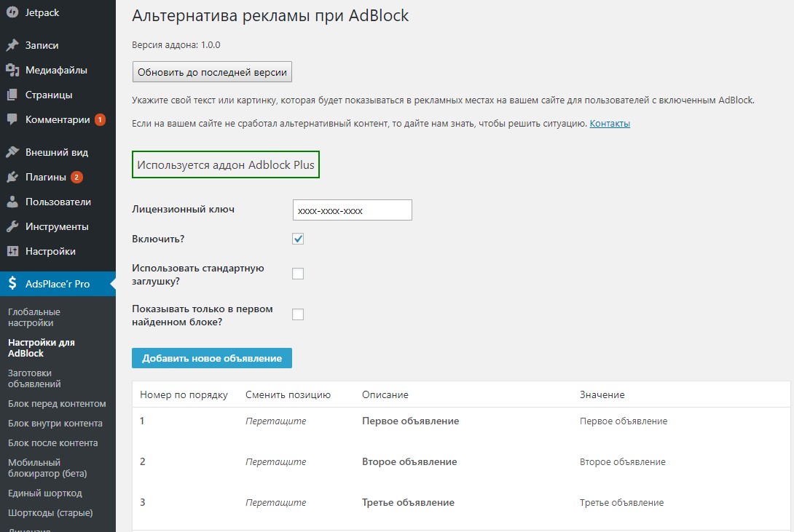
Task: Click the Страницы pages icon
Action: click(13, 95)
